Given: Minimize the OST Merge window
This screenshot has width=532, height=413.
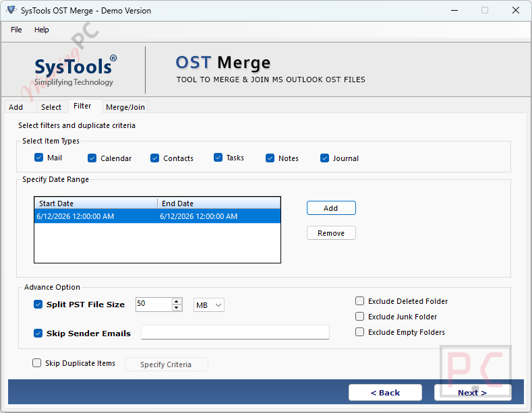Looking at the screenshot, I should point(454,11).
